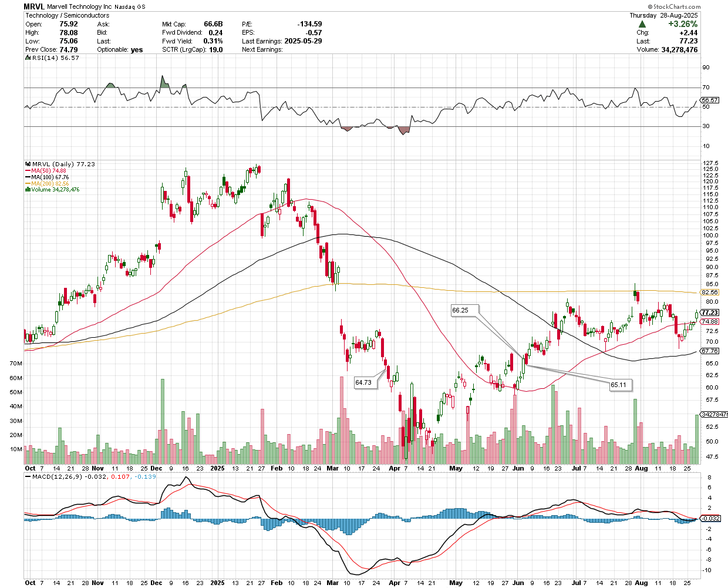Click the MA(50) 74.88 legend entry
This screenshot has height=588, width=728.
(x=46, y=170)
